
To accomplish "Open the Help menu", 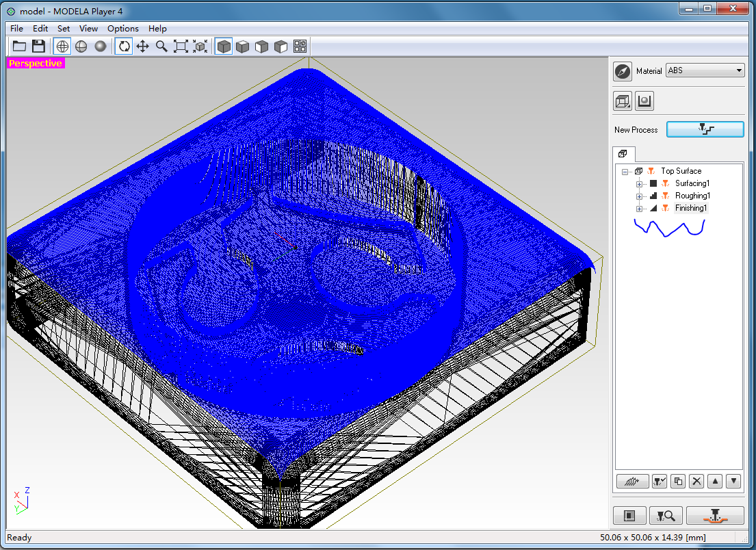I will coord(157,29).
